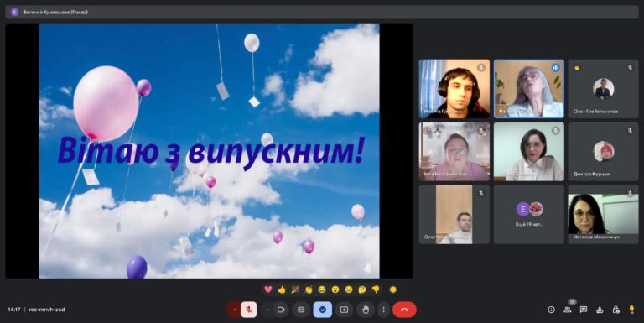Send the surprised face reaction

coord(335,289)
